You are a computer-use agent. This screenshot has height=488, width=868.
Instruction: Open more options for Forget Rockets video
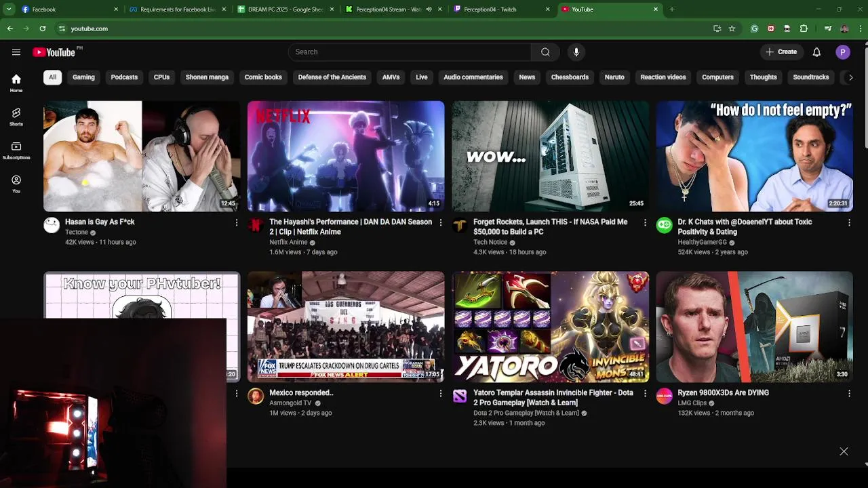click(x=645, y=222)
